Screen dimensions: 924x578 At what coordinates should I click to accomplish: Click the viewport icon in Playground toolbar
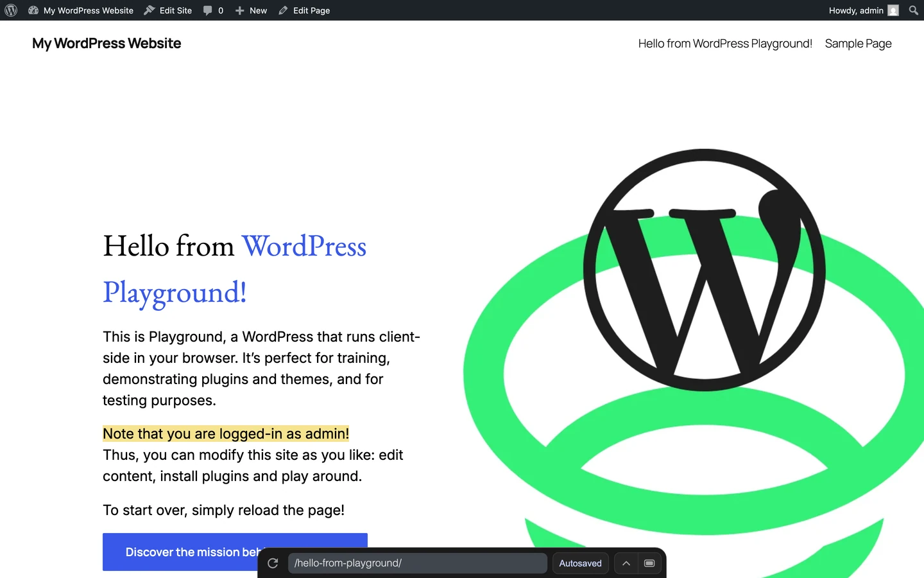pyautogui.click(x=649, y=563)
